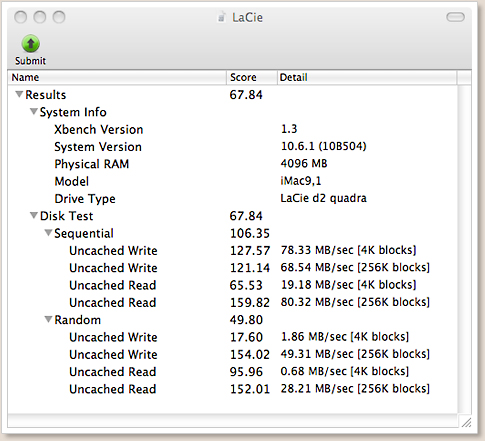Click the Score column header
This screenshot has width=485, height=441.
click(252, 77)
